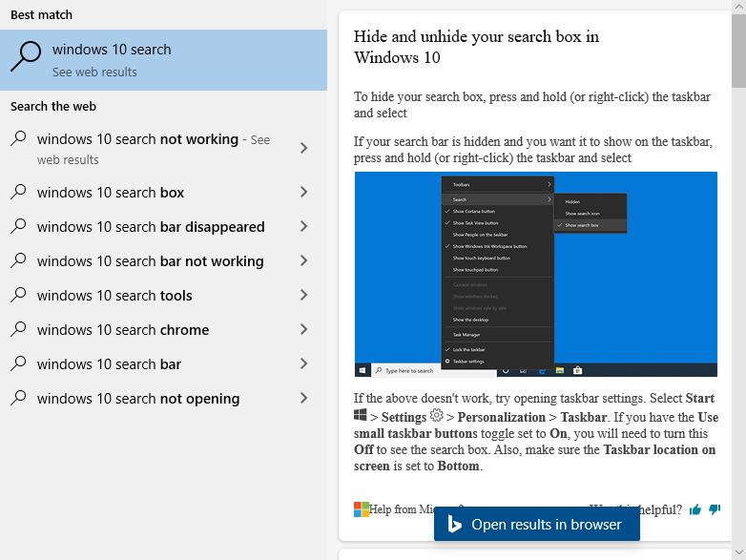Open 'Hide and unhide your search box' heading
Image resolution: width=746 pixels, height=560 pixels.
pos(476,47)
